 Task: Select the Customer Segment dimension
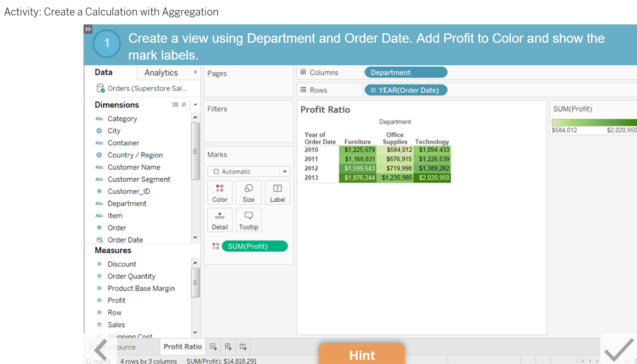click(139, 179)
